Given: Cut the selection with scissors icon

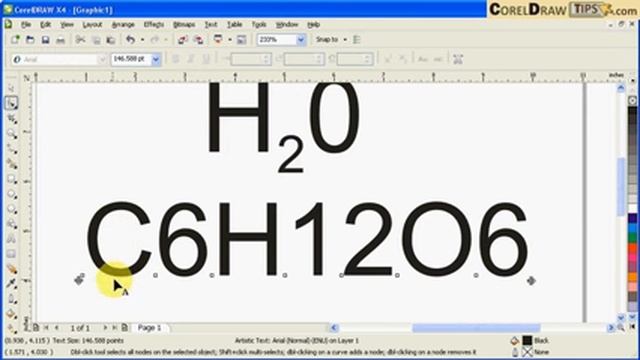Looking at the screenshot, I should click(80, 40).
